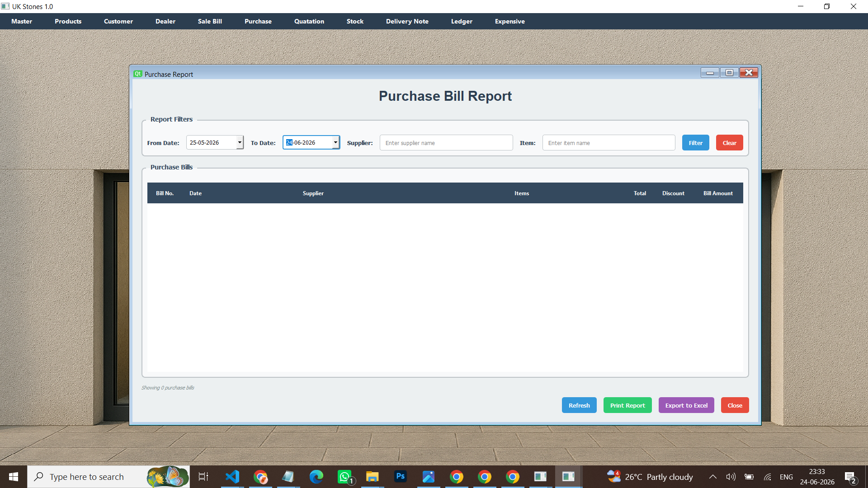
Task: Close Purchase Report window with X icon
Action: click(749, 73)
